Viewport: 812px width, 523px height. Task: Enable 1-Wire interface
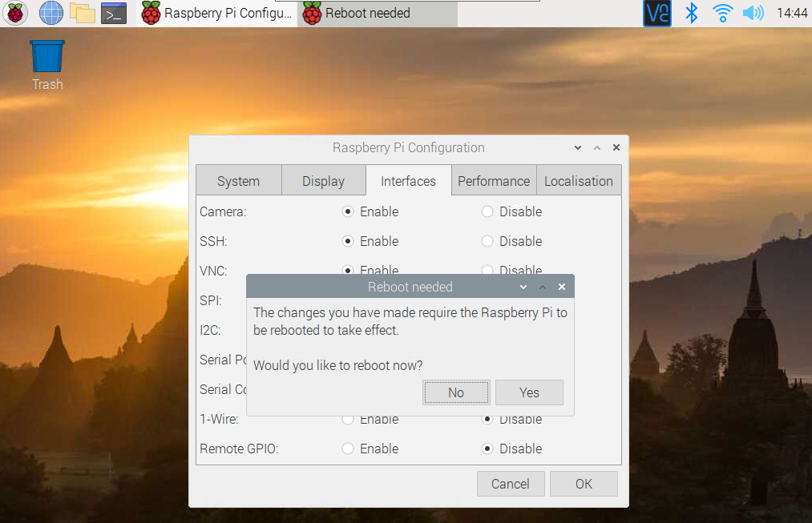point(347,419)
